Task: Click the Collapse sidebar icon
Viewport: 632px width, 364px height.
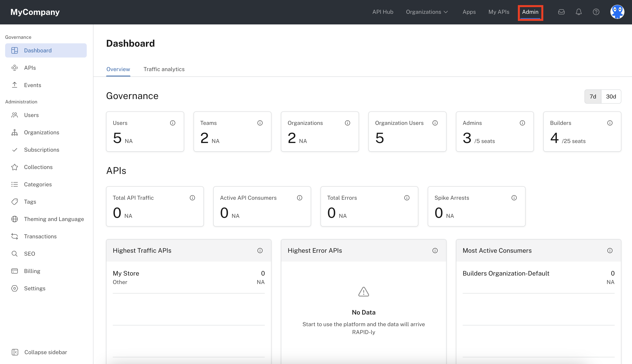Action: (x=15, y=352)
